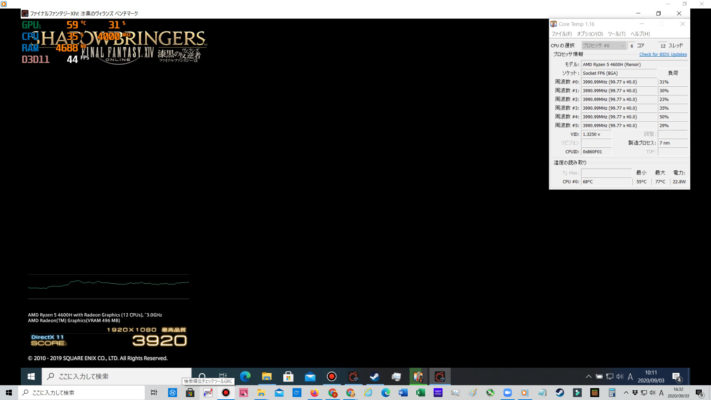Open the red record-circle app on bottom taskbar
Viewport: 711px width, 400px height.
[x=225, y=393]
